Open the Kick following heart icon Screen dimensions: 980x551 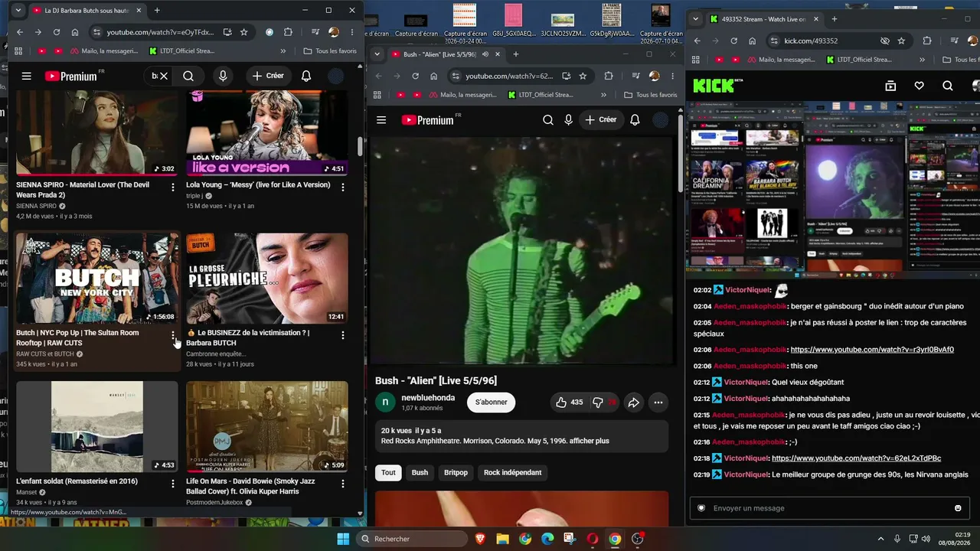(x=920, y=86)
